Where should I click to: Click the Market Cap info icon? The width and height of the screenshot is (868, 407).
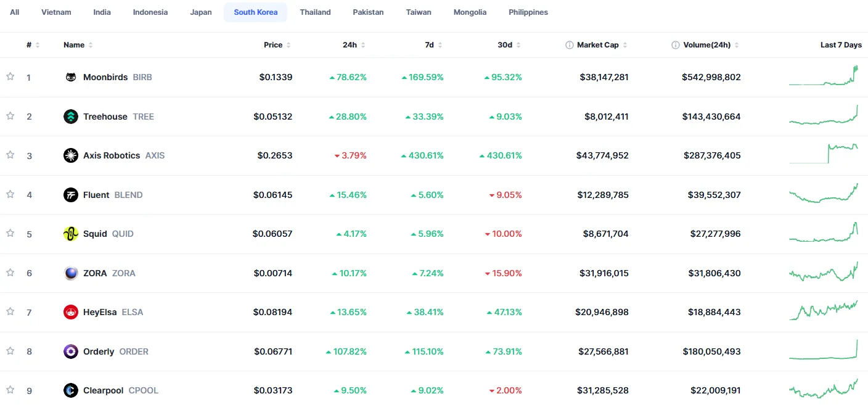570,45
